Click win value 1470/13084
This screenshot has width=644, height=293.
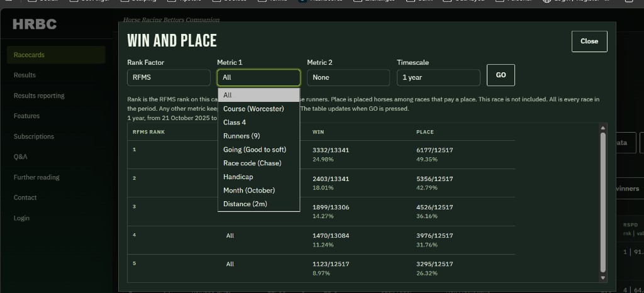(x=331, y=236)
